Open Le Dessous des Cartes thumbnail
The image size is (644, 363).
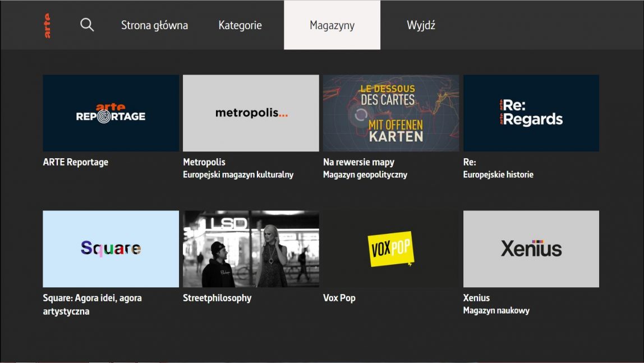point(391,113)
